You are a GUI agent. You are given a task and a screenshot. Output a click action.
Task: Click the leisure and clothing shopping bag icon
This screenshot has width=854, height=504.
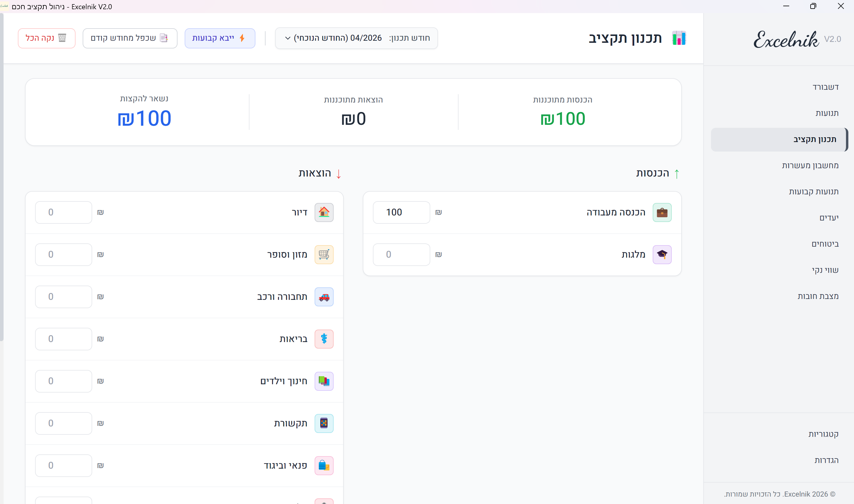(x=324, y=465)
